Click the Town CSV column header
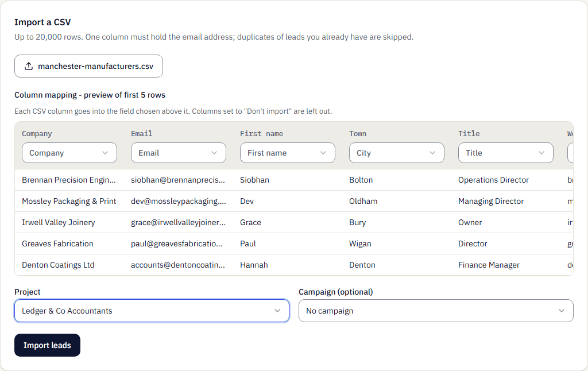This screenshot has height=371, width=588. point(358,134)
